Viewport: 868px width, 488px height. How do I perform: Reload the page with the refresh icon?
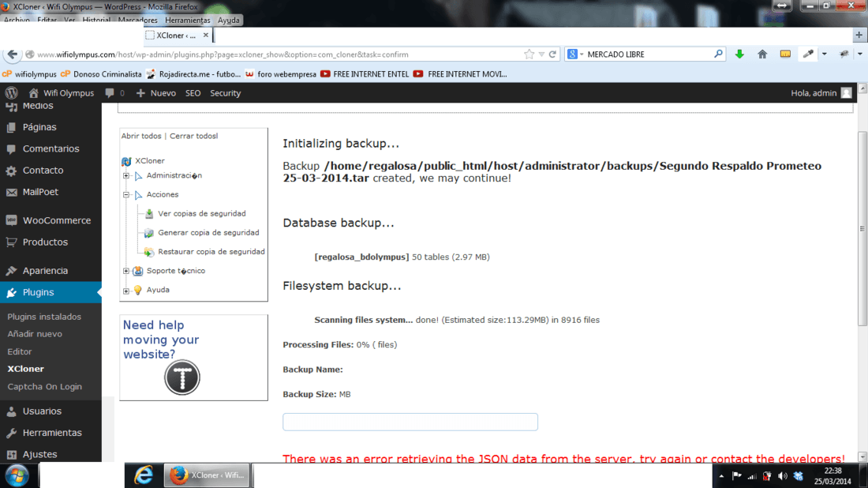(x=552, y=54)
